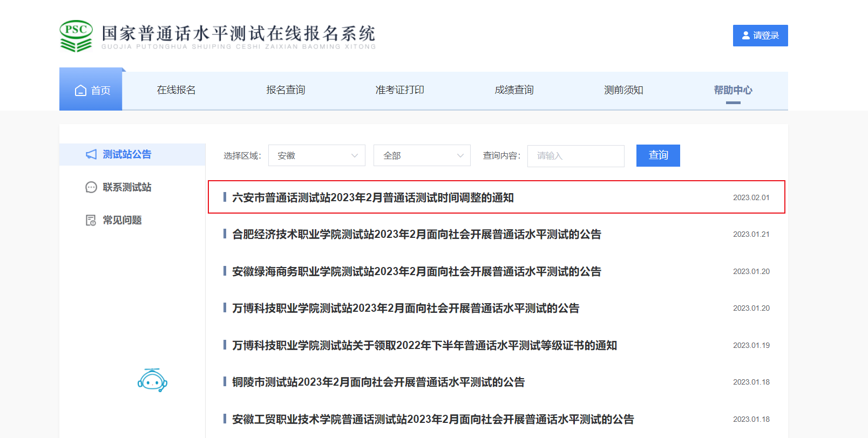Click the home icon in navigation bar
The height and width of the screenshot is (438, 868).
click(x=80, y=90)
